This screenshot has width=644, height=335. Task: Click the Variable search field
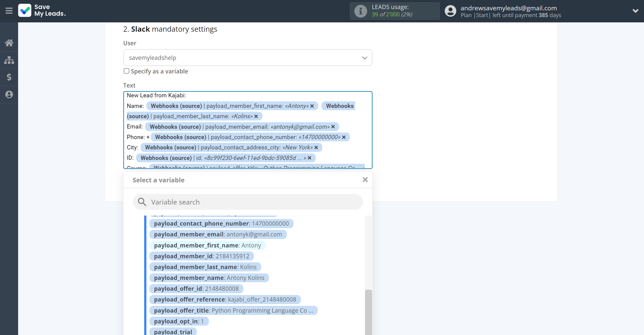point(248,202)
